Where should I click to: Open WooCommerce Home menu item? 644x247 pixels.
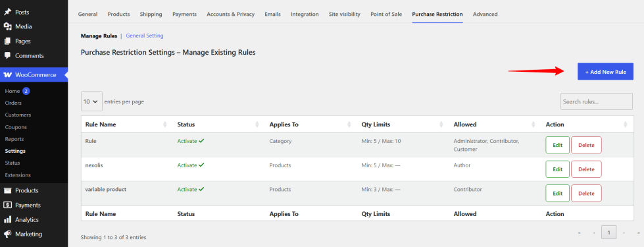click(12, 91)
